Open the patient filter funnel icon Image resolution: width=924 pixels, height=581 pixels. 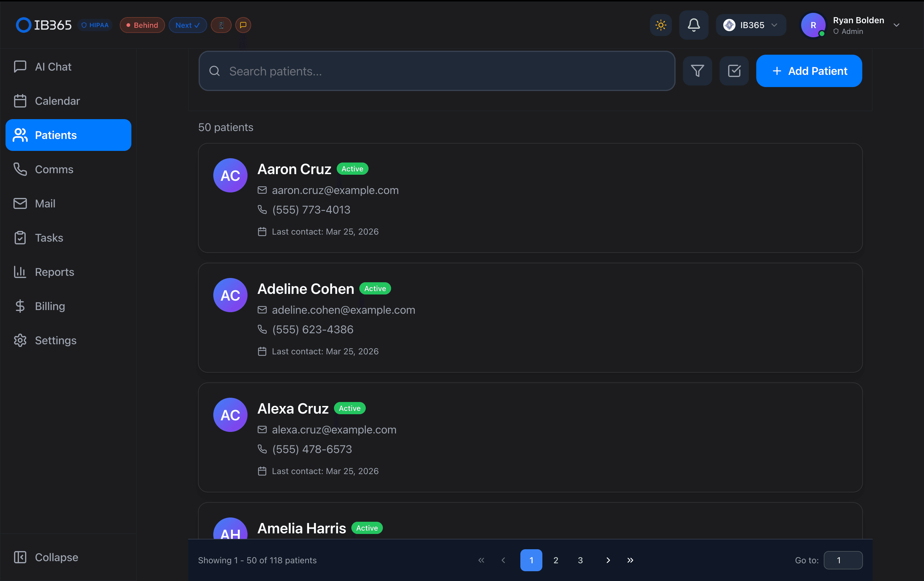tap(697, 71)
